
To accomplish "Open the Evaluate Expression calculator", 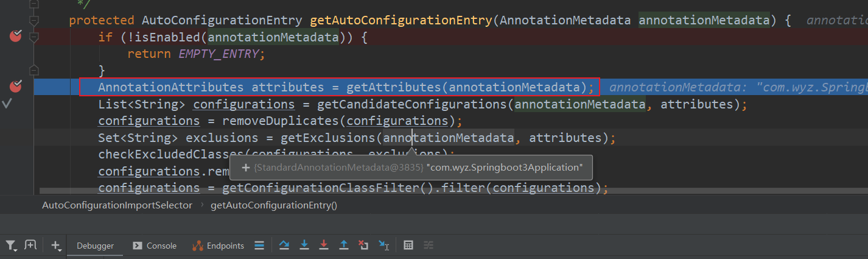I will click(408, 246).
